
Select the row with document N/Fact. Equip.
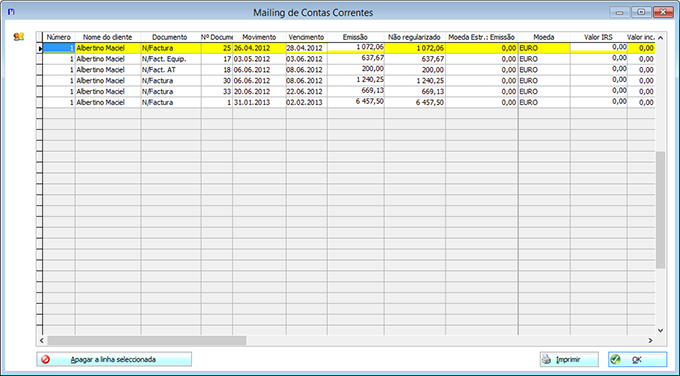(349, 59)
